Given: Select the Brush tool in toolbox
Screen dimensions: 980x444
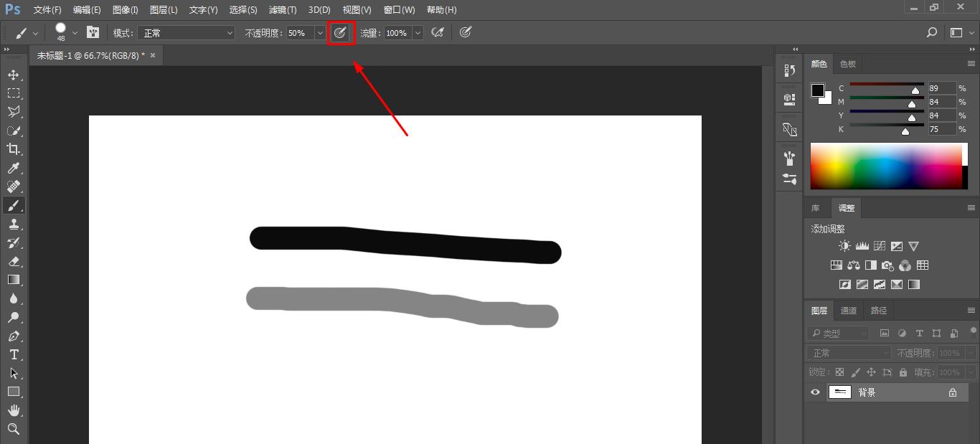Looking at the screenshot, I should coord(14,205).
